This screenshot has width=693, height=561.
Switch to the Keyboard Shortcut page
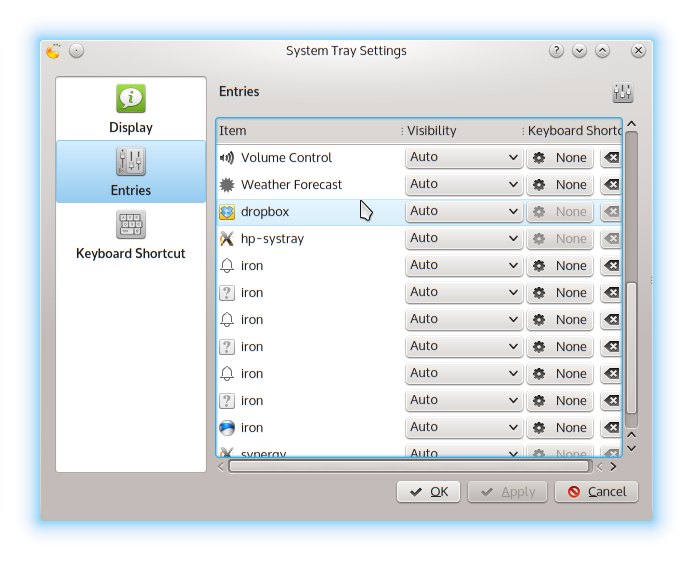(131, 235)
